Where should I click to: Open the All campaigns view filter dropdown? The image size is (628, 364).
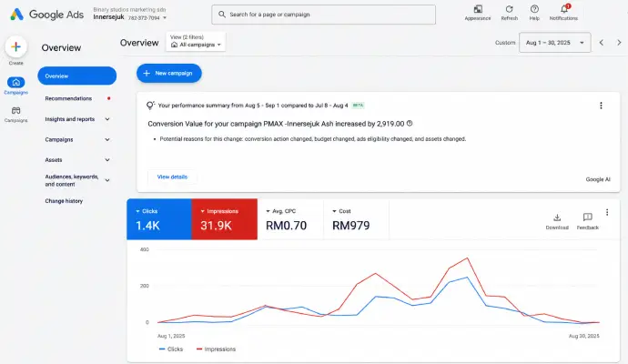196,42
